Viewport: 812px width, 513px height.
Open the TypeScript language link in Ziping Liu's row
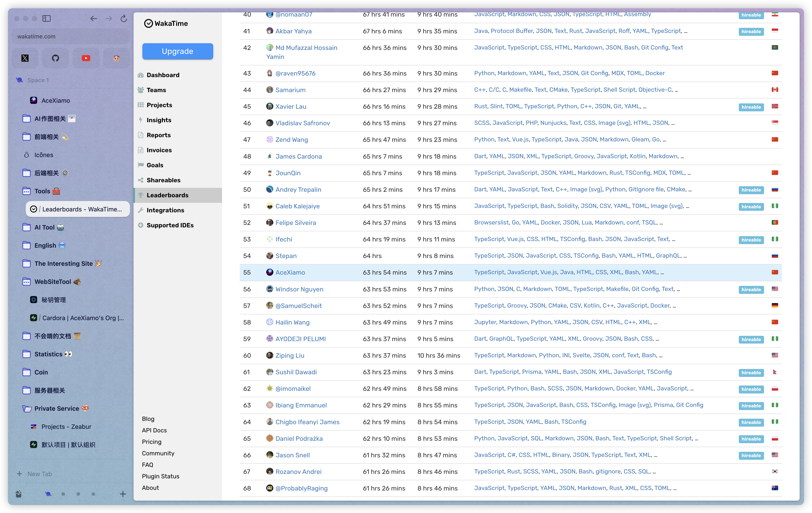489,355
